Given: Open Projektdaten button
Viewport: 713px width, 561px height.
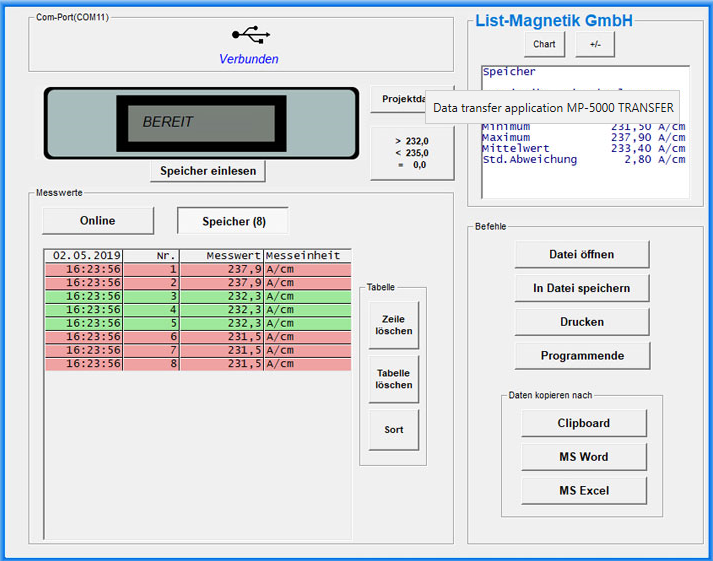Looking at the screenshot, I should [398, 99].
